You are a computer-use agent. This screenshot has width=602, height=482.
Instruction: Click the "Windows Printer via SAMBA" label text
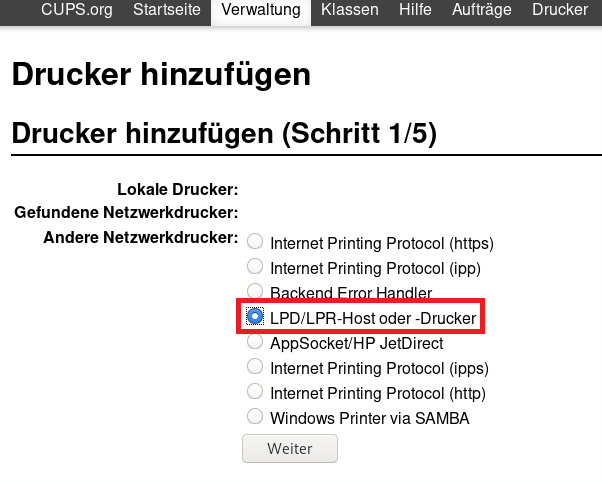(369, 418)
